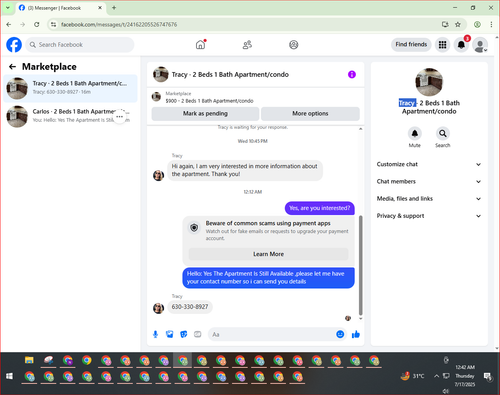The width and height of the screenshot is (500, 395).
Task: Click the 'Yes, are you interested?' message
Action: point(320,208)
